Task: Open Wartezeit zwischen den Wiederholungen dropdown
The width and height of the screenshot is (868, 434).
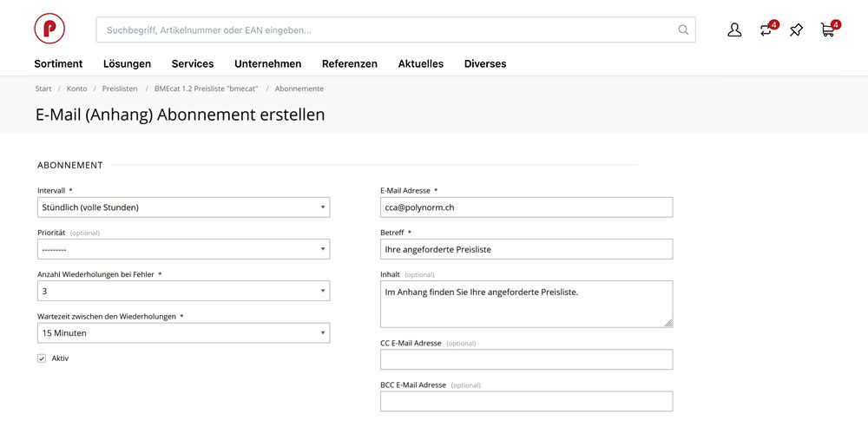Action: pos(183,332)
